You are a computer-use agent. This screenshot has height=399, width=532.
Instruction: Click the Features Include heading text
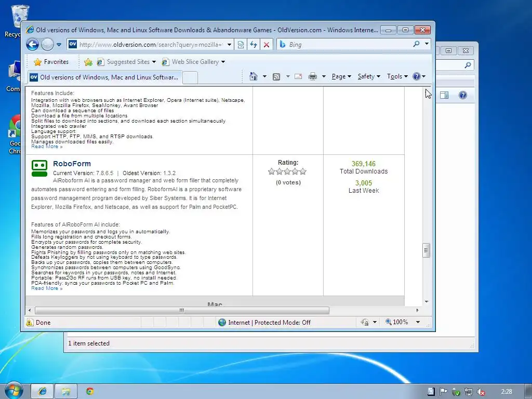tap(52, 93)
